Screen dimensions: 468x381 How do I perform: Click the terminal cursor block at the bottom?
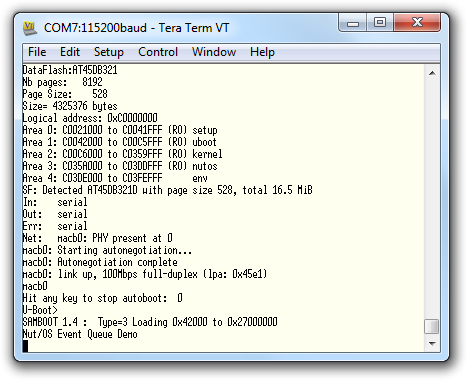tap(25, 346)
